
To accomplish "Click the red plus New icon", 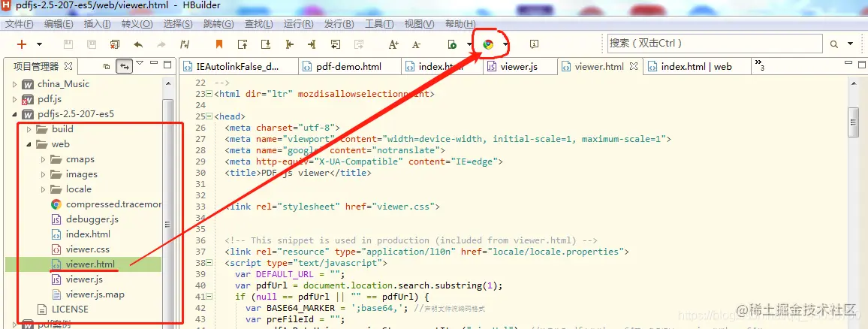I will click(22, 44).
